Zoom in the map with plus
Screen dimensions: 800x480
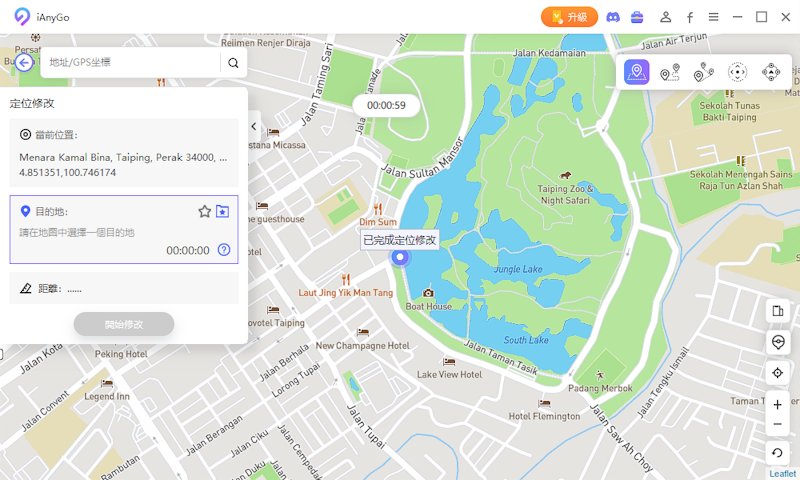(778, 405)
